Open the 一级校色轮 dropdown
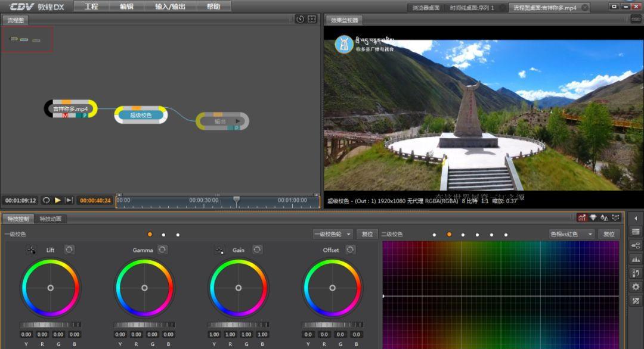 tap(332, 234)
